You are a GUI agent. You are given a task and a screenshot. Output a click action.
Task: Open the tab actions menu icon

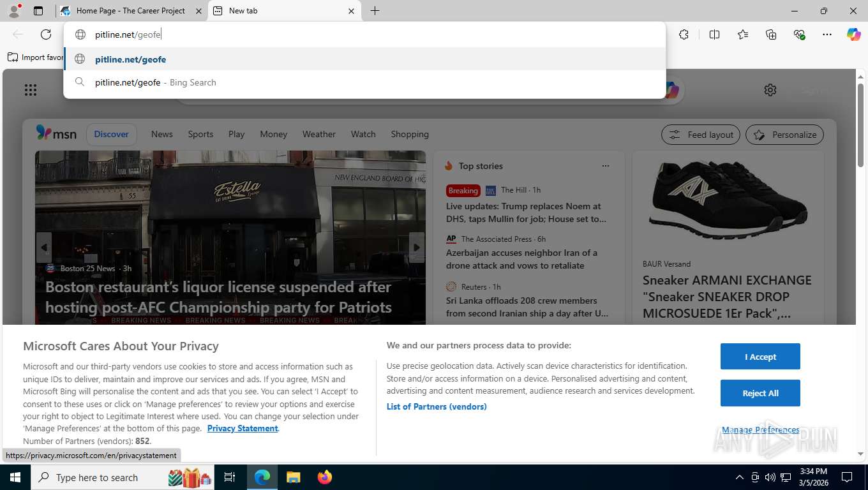pos(38,11)
